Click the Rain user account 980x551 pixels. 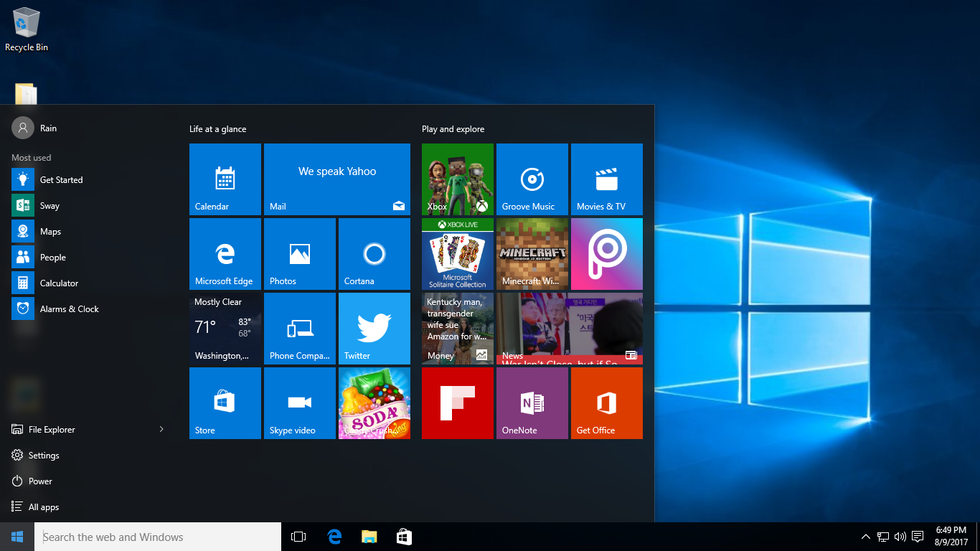(x=34, y=128)
